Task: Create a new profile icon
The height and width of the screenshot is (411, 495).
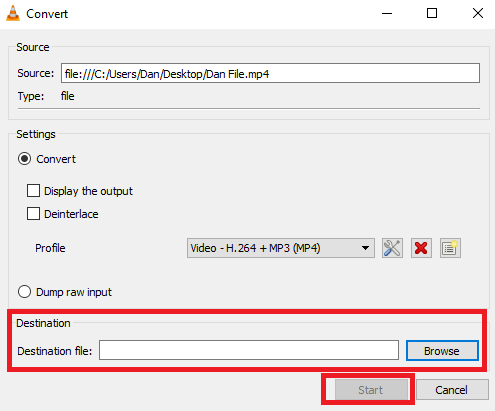Action: coord(450,248)
